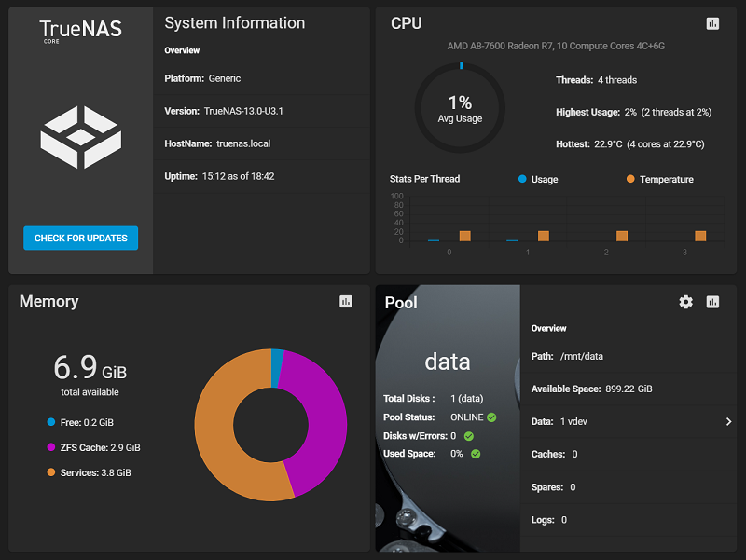Screen dimensions: 746x560
Task: Click the TrueNAS CORE wordmark
Action: 81,30
